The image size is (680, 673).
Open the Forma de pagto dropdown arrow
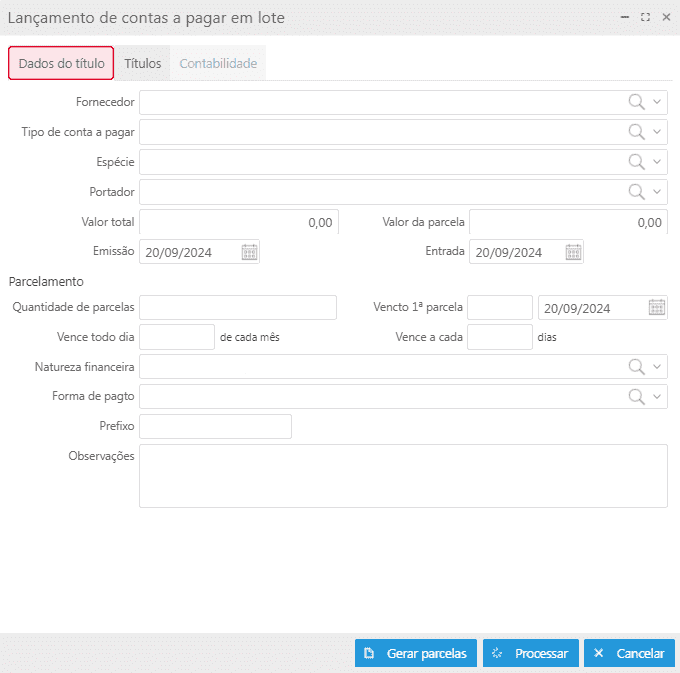(x=657, y=397)
